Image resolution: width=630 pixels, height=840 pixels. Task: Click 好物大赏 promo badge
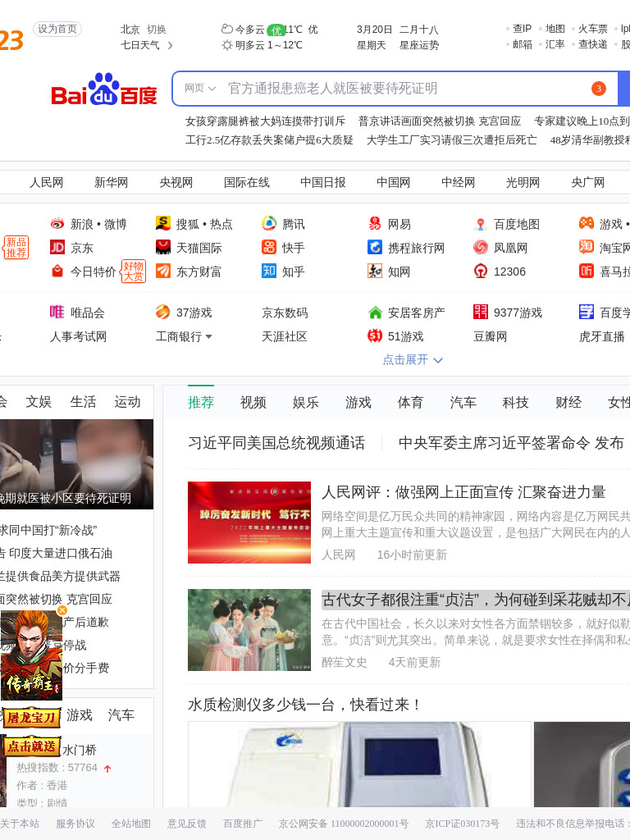tap(134, 271)
